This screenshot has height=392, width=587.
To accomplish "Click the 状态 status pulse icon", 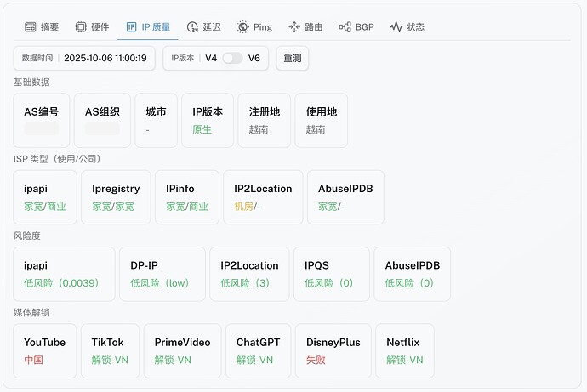I will pos(396,27).
